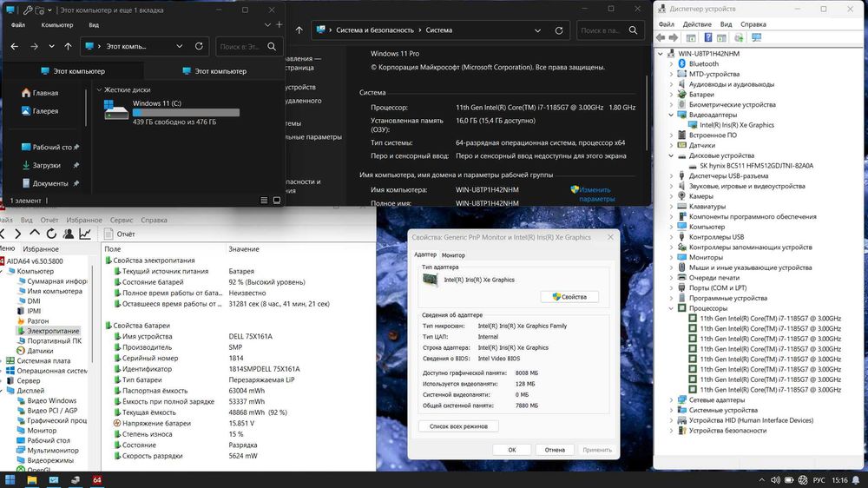Open Компьютер menu in Explorer
Viewport: 868px width, 488px height.
tap(57, 25)
